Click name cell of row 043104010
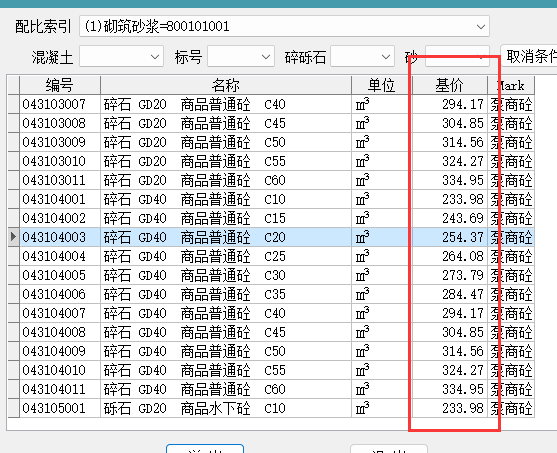Viewport: 557px width, 453px height. [226, 371]
